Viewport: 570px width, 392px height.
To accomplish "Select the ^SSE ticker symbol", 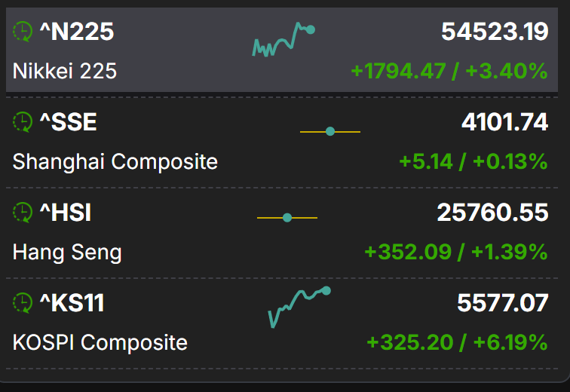I will (68, 122).
